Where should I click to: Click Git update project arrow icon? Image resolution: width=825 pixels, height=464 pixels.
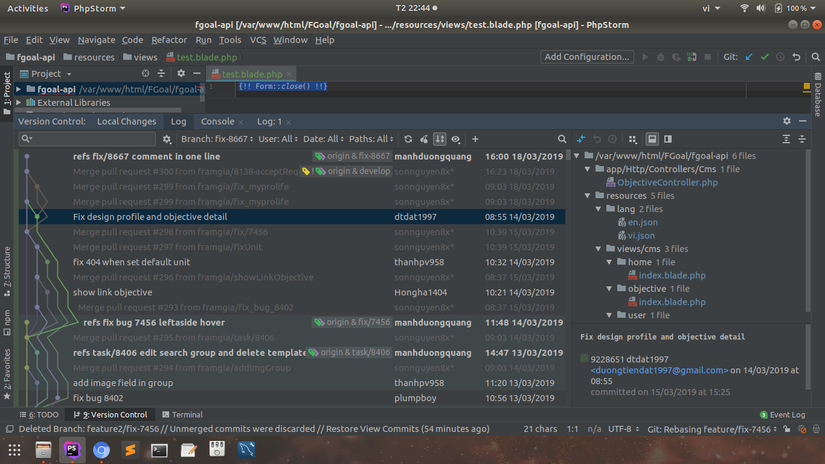pos(749,57)
